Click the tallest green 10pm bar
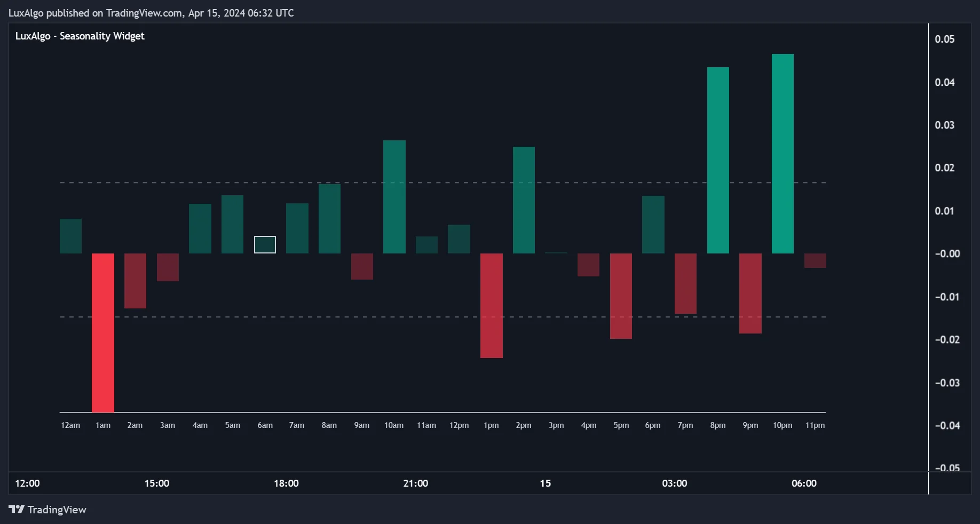980x524 pixels. pos(783,154)
